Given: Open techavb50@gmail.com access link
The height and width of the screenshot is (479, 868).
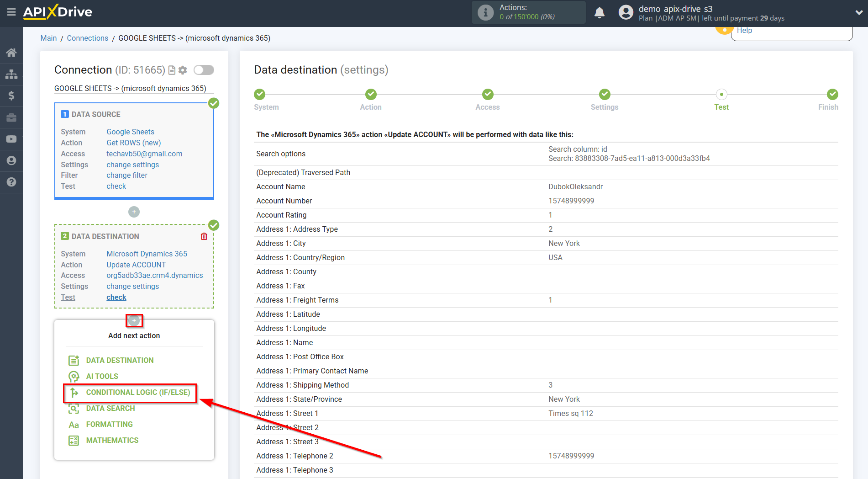Looking at the screenshot, I should point(144,154).
